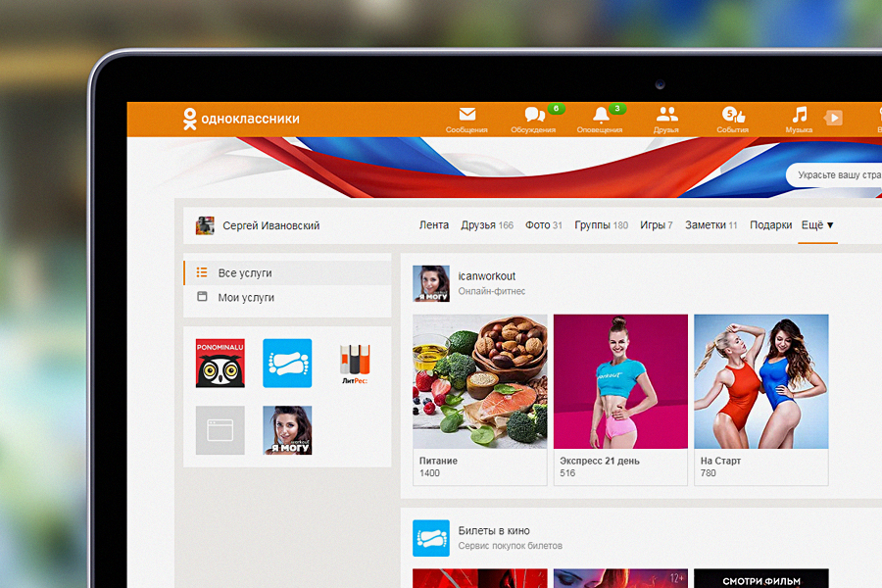This screenshot has height=588, width=882.
Task: Open the Лента tab
Action: [x=434, y=225]
